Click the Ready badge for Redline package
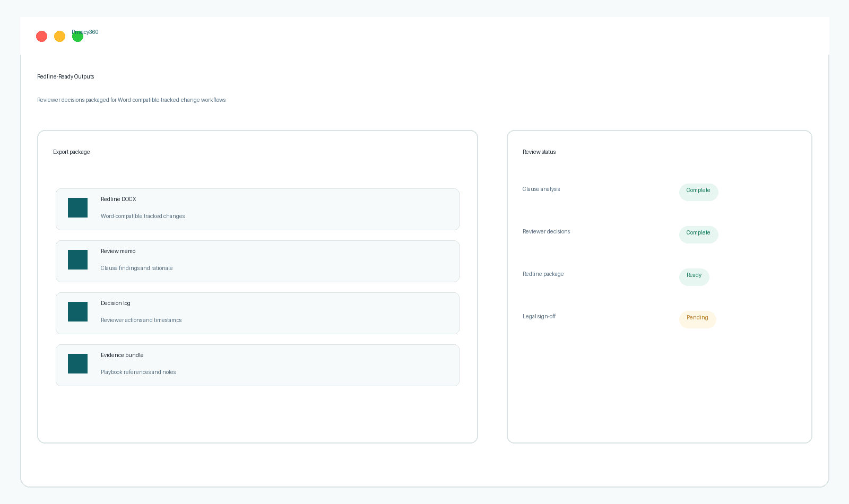This screenshot has width=849, height=504. [x=694, y=277]
